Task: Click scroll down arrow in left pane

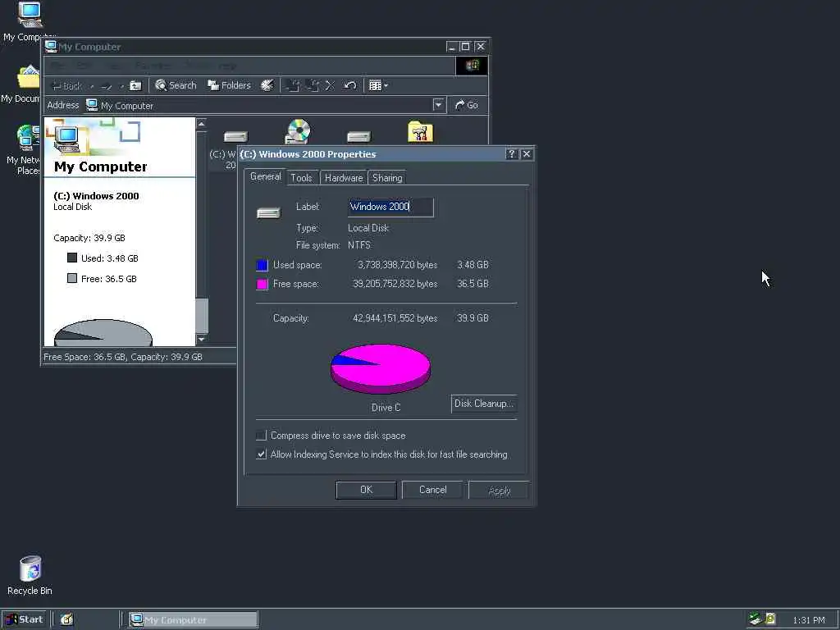Action: (202, 339)
